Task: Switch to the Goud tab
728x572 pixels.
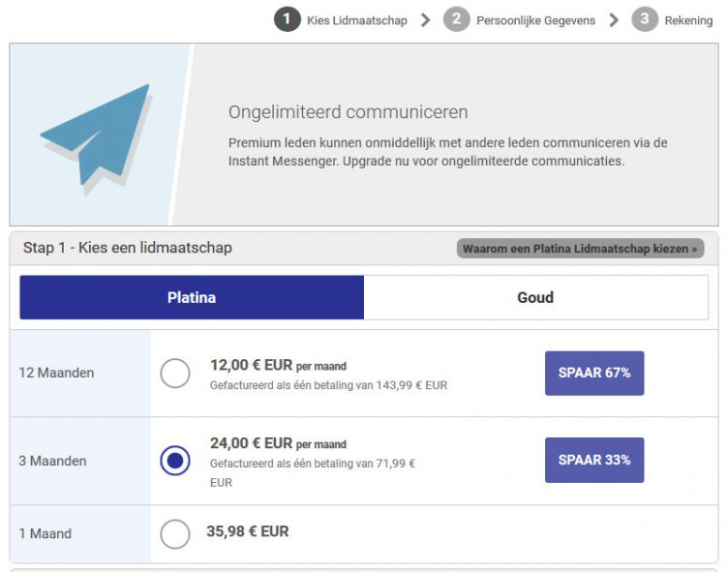Action: [535, 297]
